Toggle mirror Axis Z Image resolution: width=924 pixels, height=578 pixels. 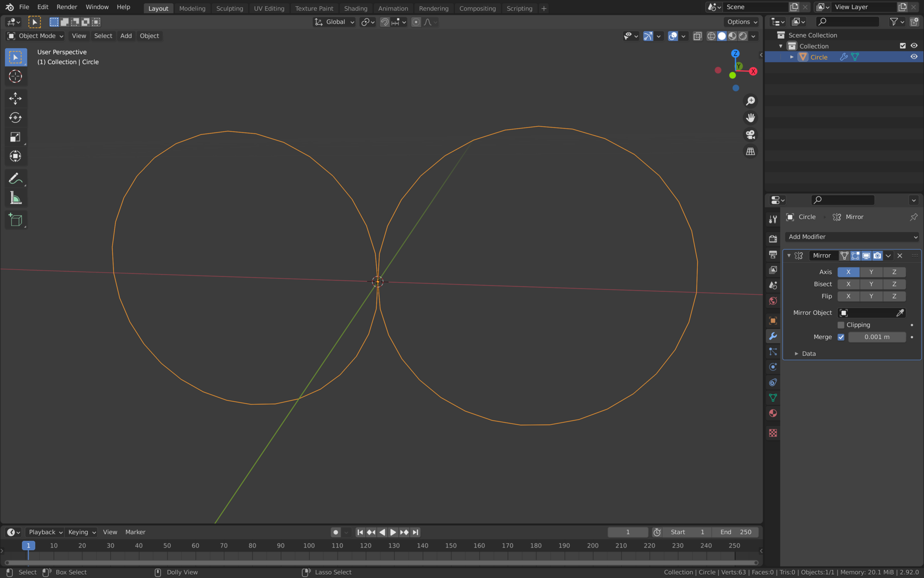[894, 272]
